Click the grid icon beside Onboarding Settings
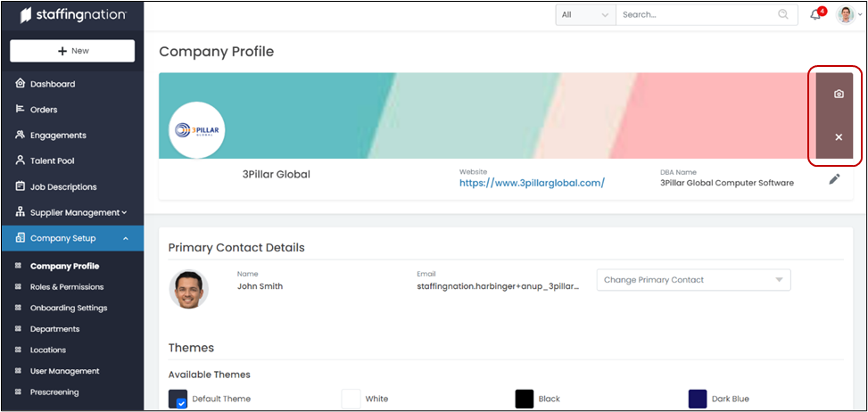 [18, 308]
